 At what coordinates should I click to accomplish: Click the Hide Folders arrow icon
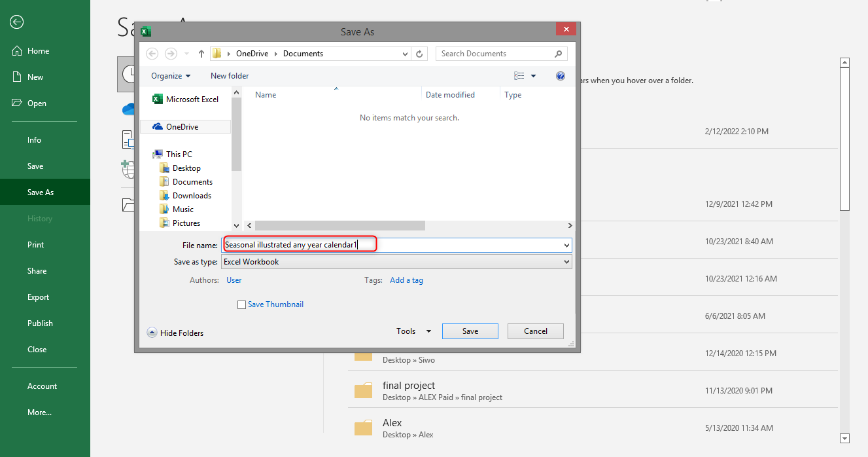(152, 333)
